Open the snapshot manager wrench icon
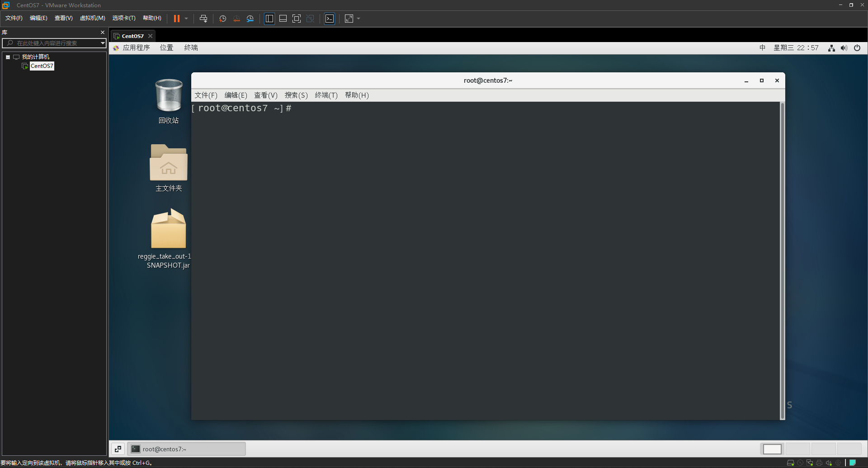The image size is (868, 468). coord(250,19)
